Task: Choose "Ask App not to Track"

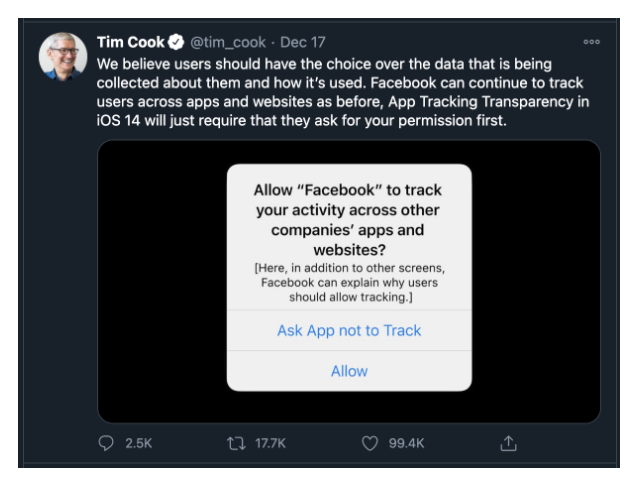Action: 349,330
